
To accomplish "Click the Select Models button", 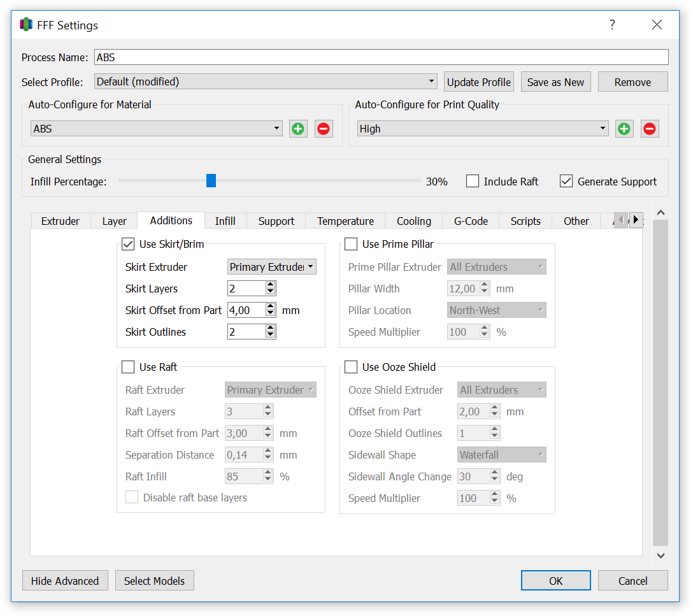I will click(155, 581).
